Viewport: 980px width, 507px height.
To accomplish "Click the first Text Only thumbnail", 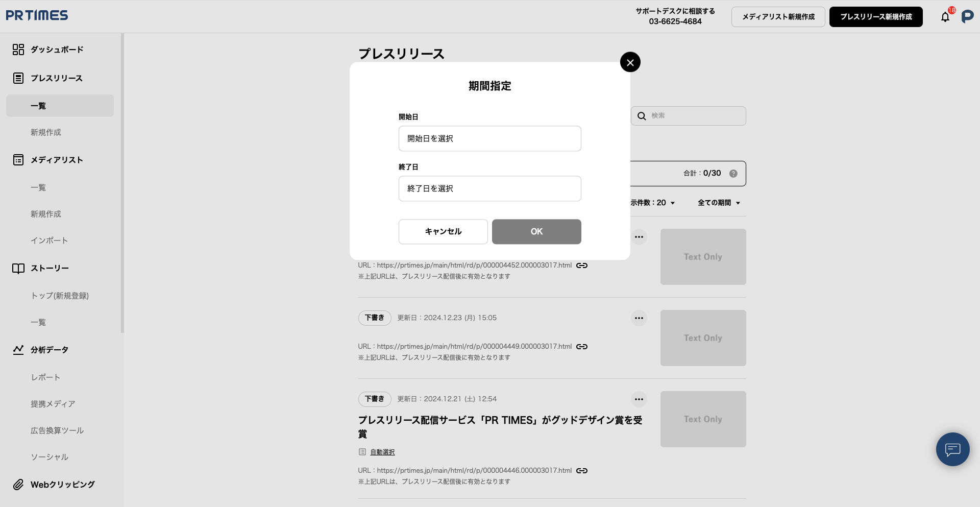I will (703, 257).
